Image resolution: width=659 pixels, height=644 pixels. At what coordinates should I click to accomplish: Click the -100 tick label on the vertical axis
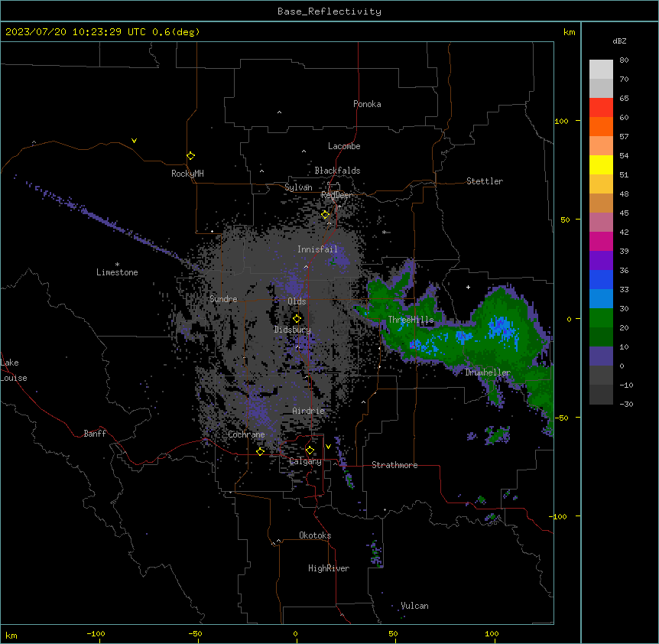(x=559, y=516)
